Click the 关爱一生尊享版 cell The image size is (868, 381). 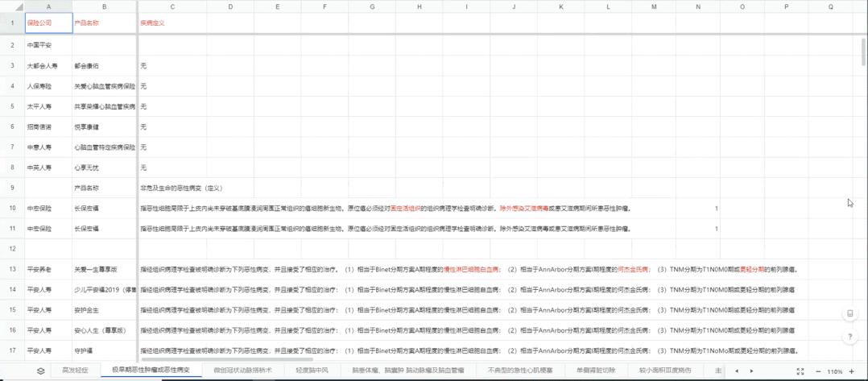[105, 270]
